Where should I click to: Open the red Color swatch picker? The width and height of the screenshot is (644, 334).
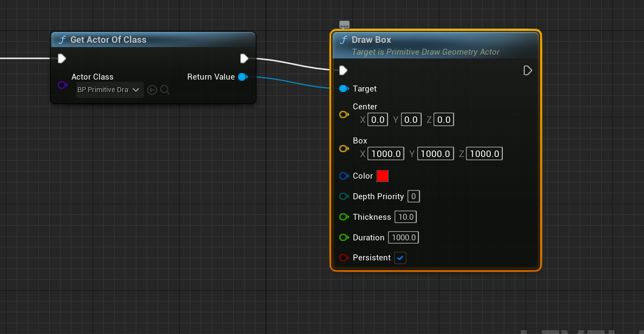pos(383,175)
